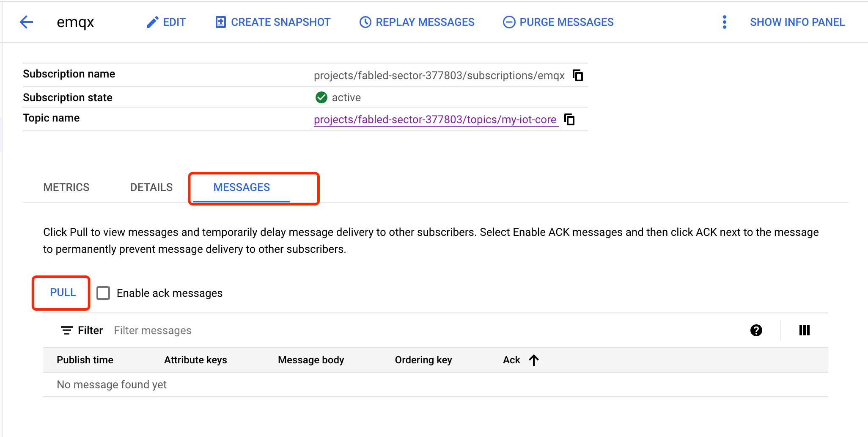Click the Edit pencil icon
The height and width of the screenshot is (437, 868).
152,22
